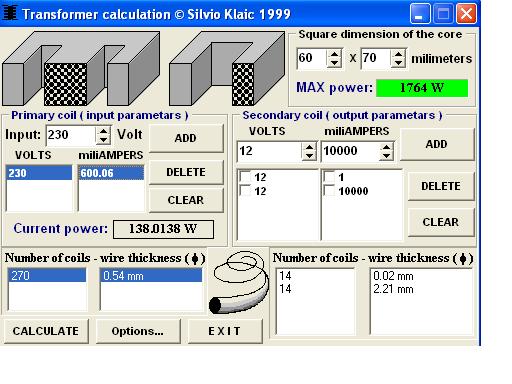
Task: Click the coiled wire illustration
Action: click(239, 282)
